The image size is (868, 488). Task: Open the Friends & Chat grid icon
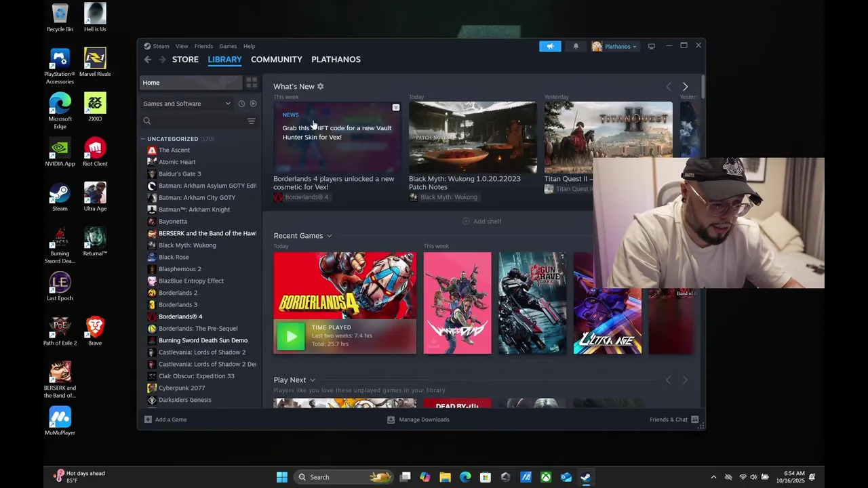coord(694,420)
